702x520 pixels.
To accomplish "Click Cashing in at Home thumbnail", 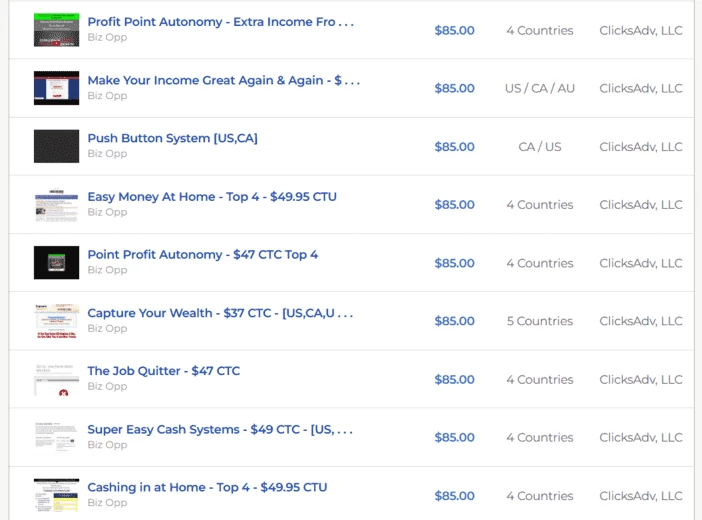I will click(x=56, y=495).
